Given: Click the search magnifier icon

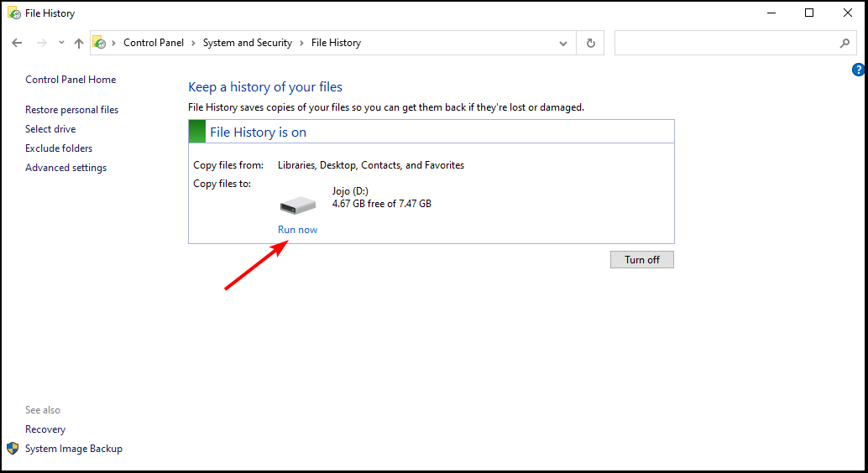Looking at the screenshot, I should point(844,43).
